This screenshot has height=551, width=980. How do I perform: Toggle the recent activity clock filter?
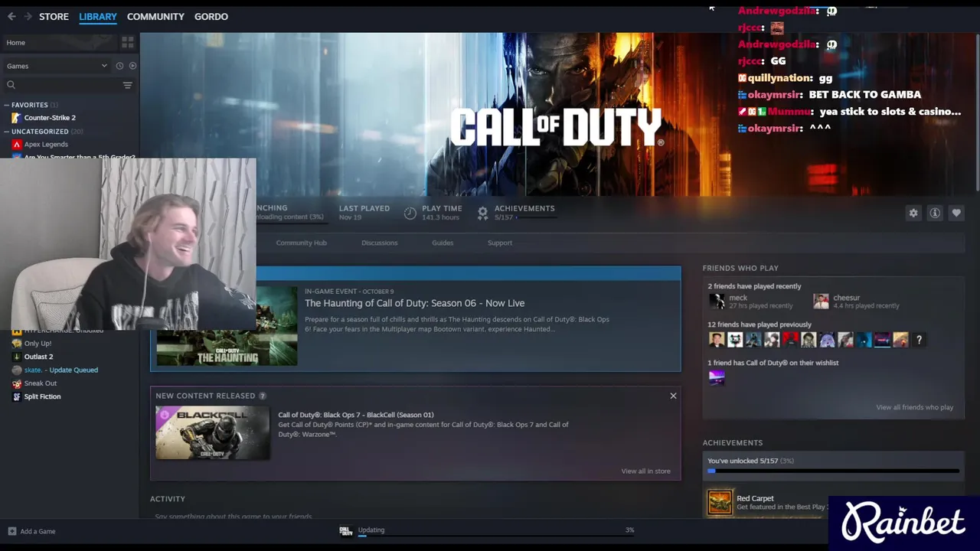[119, 66]
